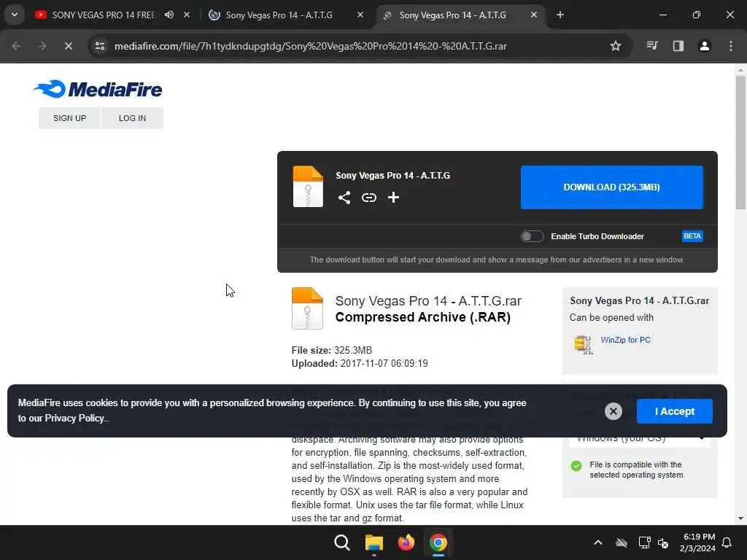Show hidden system tray icons chevron
Image resolution: width=747 pixels, height=560 pixels.
(x=598, y=542)
